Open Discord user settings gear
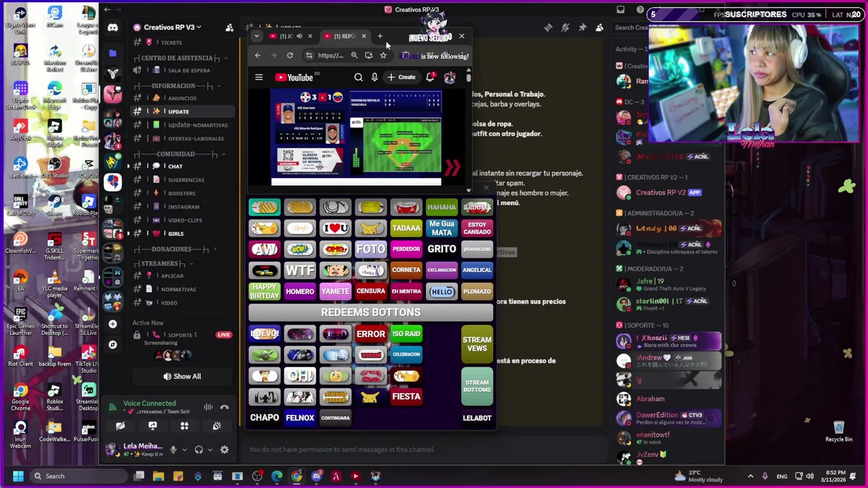868x488 pixels. point(224,449)
